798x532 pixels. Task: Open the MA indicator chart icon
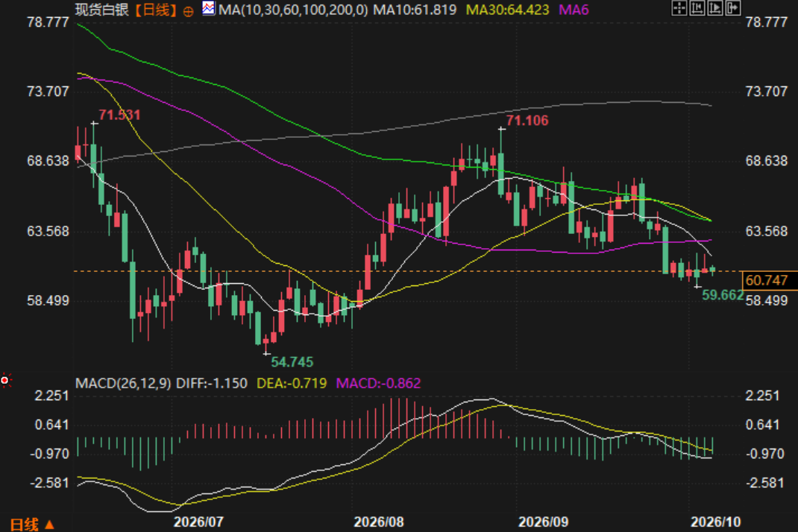click(x=208, y=8)
